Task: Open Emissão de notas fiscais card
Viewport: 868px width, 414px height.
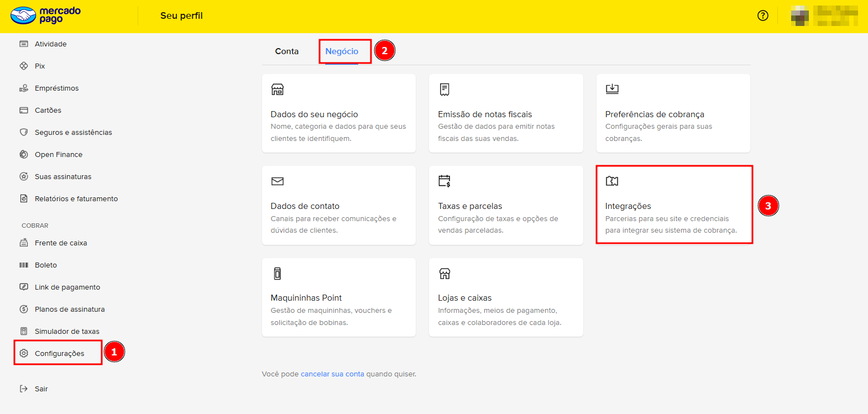Action: pos(505,114)
